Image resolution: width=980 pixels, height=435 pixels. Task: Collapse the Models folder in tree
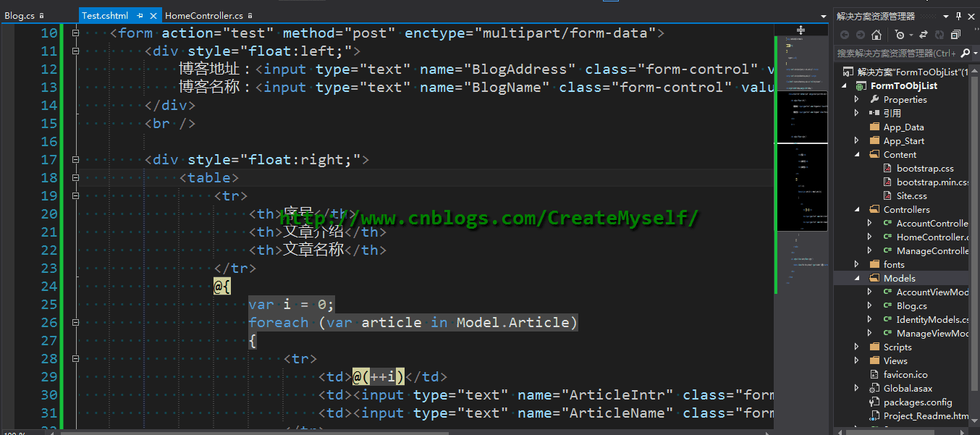click(857, 278)
